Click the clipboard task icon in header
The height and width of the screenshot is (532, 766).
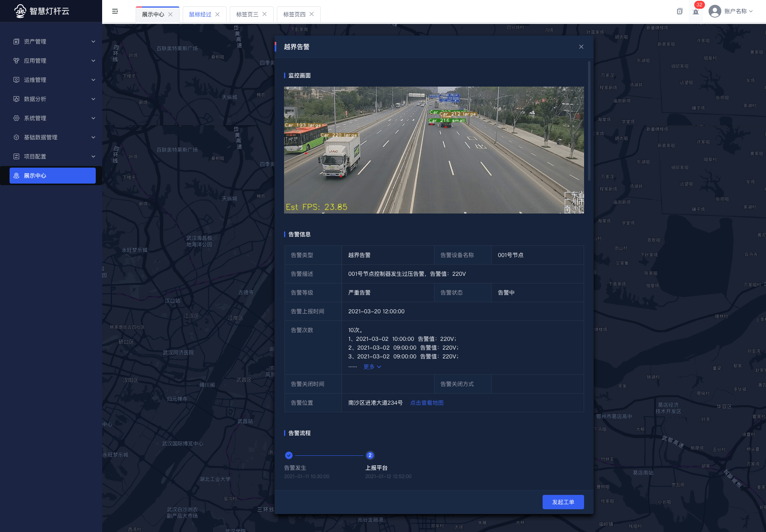(680, 11)
